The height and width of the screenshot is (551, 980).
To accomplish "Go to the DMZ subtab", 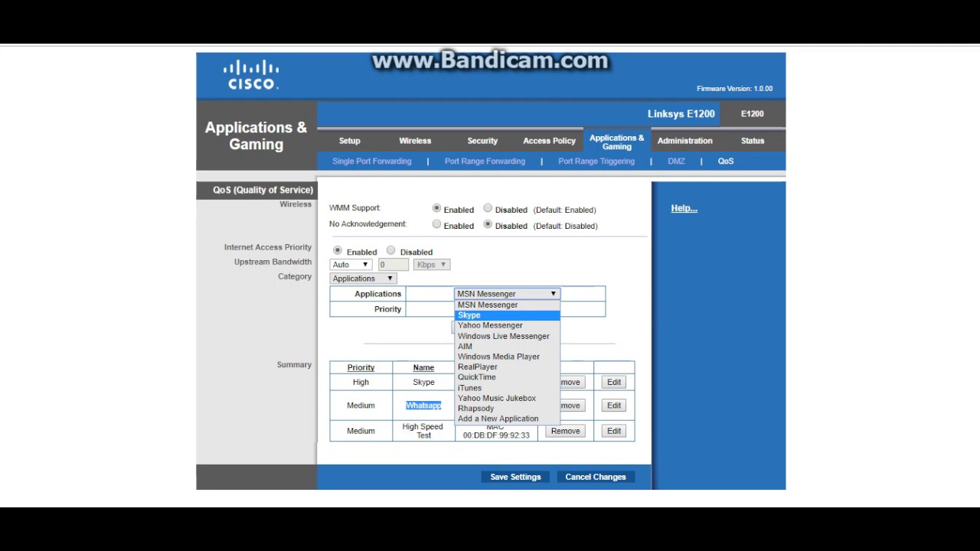I will point(676,161).
